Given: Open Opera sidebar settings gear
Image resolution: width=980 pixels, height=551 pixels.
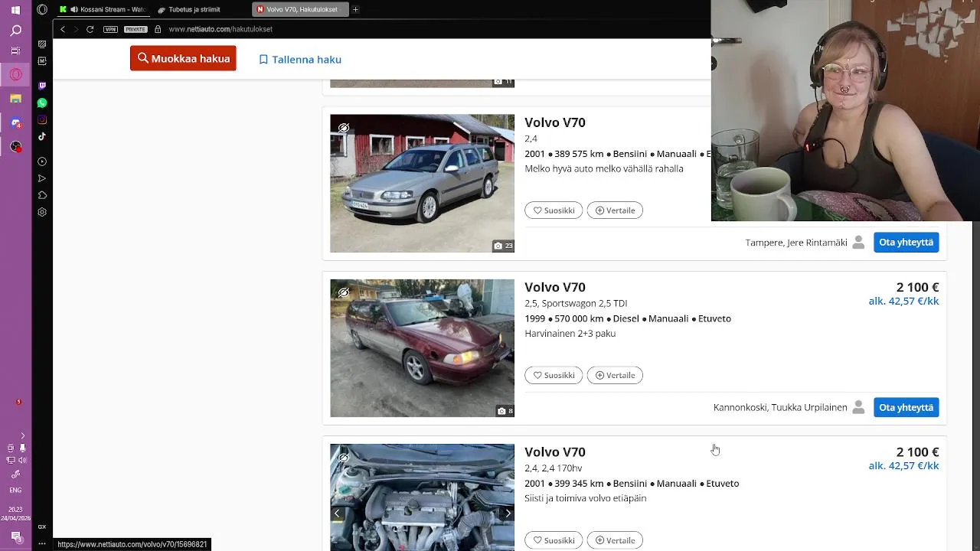Looking at the screenshot, I should [42, 212].
